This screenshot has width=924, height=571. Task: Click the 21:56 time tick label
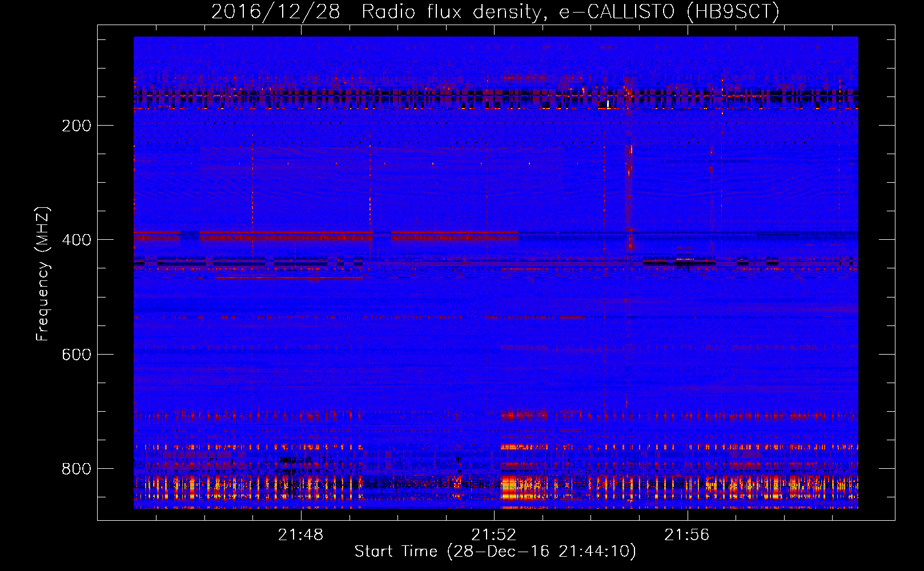[687, 535]
